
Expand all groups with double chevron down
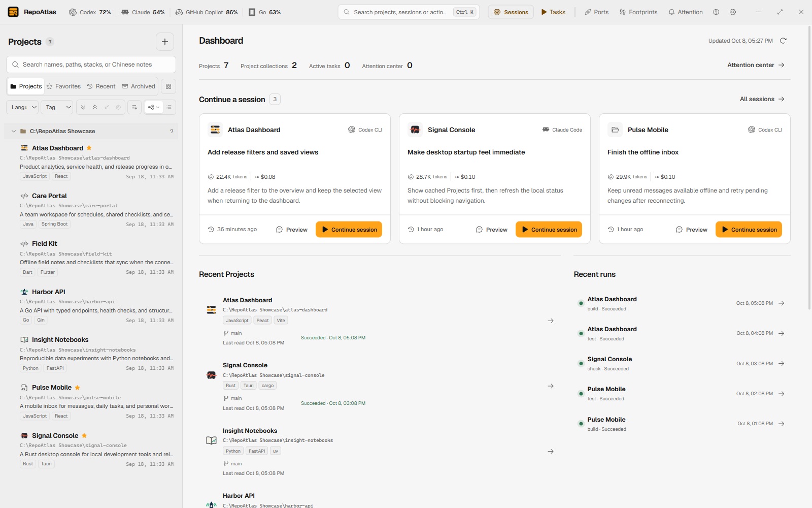(83, 107)
